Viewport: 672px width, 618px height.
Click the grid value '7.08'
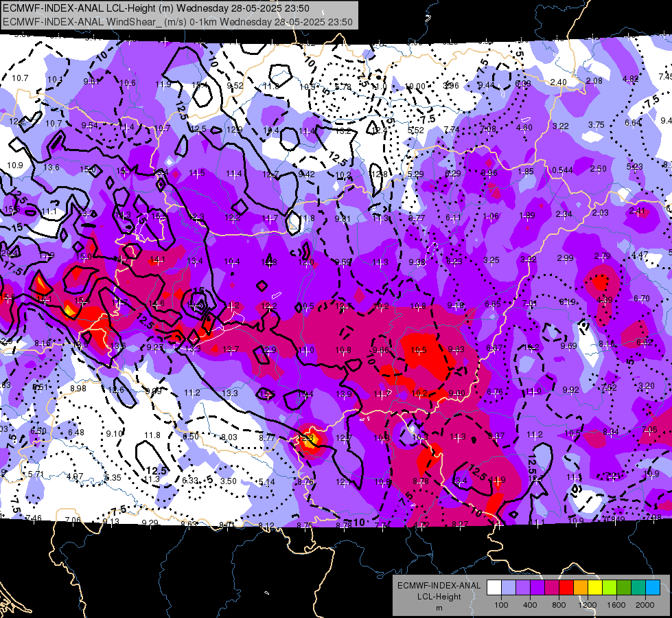point(488,128)
